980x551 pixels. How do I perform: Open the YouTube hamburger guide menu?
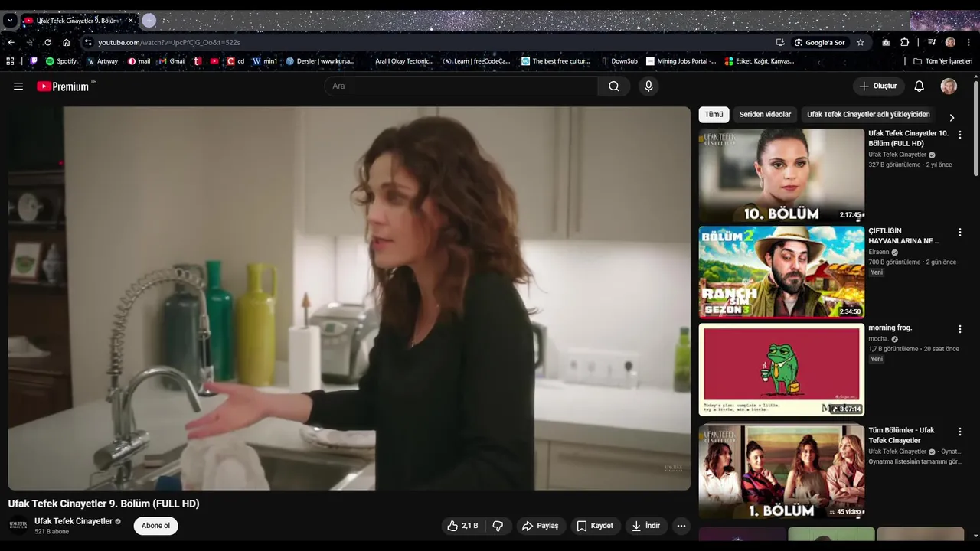18,86
